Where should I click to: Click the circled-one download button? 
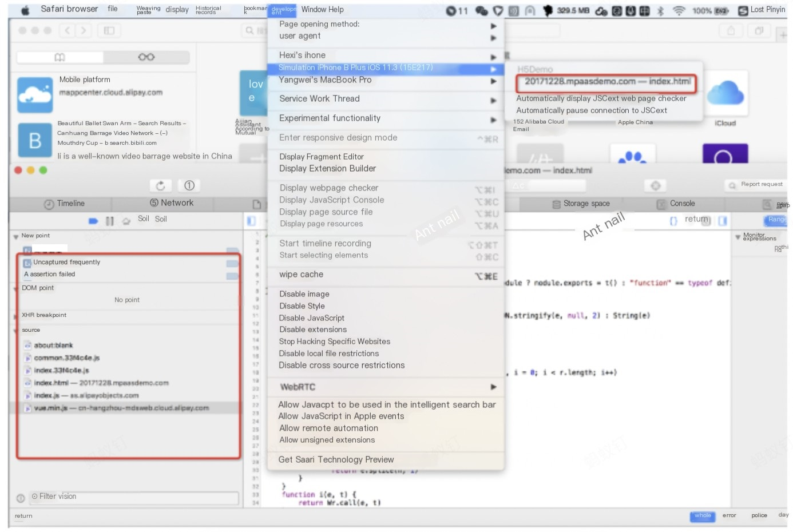point(189,185)
